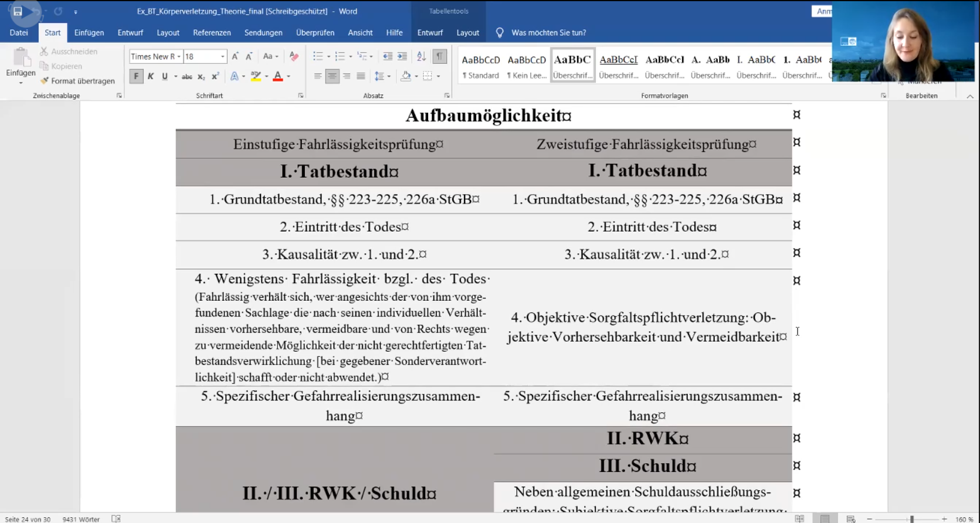This screenshot has width=980, height=523.
Task: Toggle print layout view in status bar
Action: [825, 519]
